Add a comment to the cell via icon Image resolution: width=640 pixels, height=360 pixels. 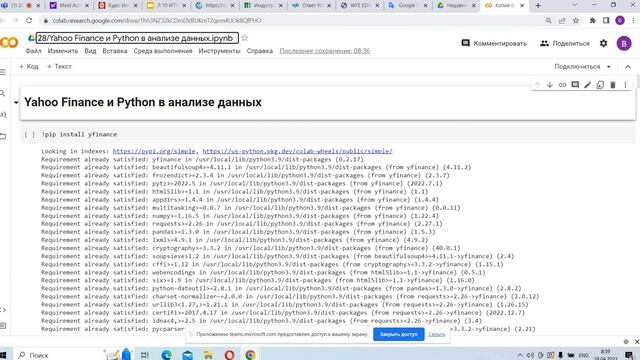[575, 85]
